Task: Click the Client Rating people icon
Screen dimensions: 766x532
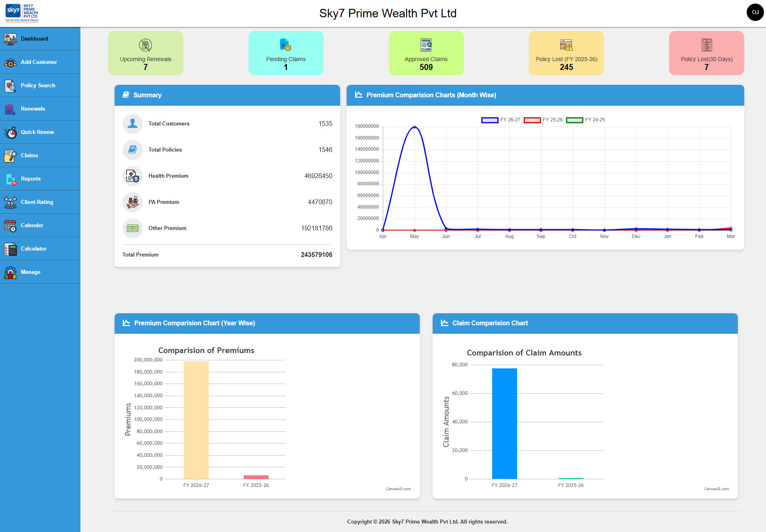Action: click(10, 202)
